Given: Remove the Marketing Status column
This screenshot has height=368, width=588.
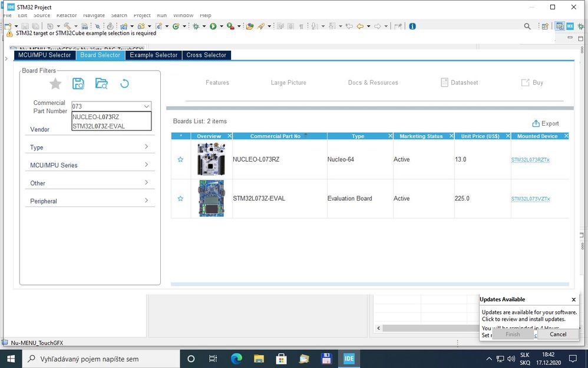Looking at the screenshot, I should click(451, 136).
